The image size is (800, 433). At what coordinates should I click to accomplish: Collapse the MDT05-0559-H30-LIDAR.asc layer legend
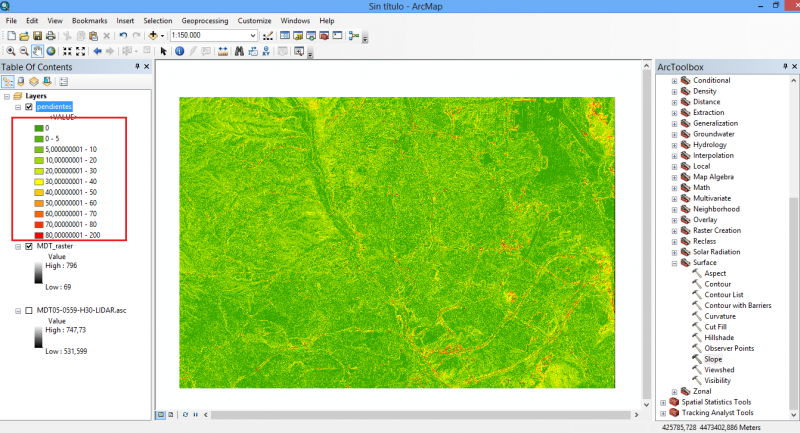click(18, 311)
